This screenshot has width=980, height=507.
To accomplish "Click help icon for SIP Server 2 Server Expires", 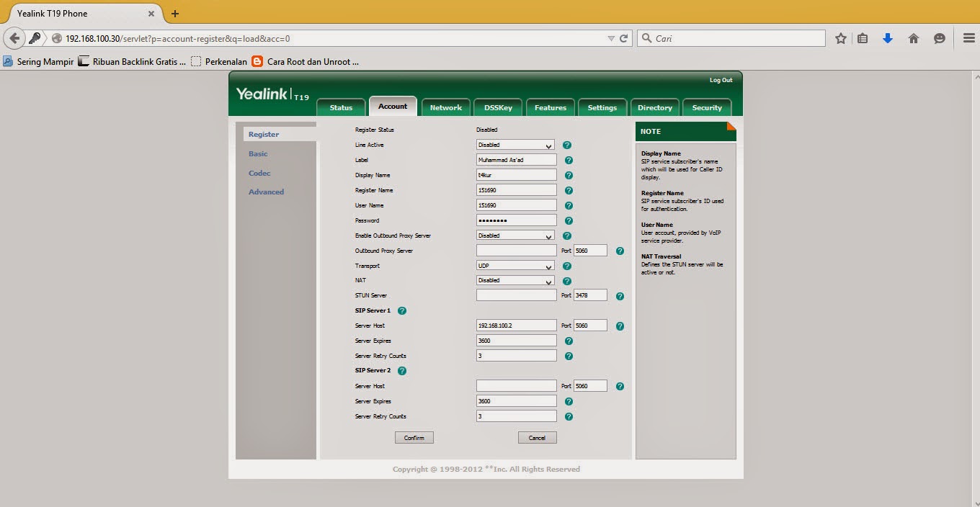I will point(569,402).
